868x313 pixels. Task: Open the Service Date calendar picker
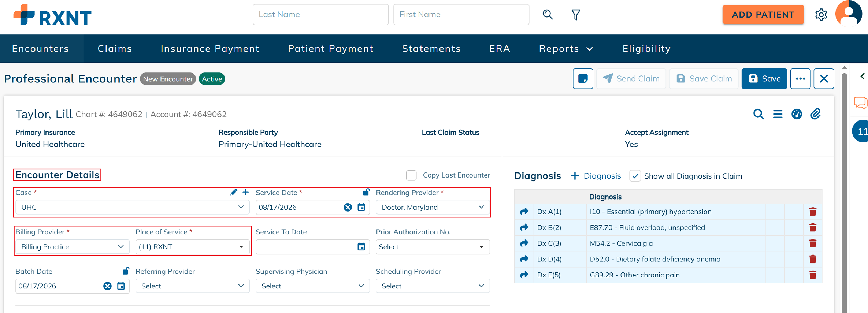(x=361, y=207)
